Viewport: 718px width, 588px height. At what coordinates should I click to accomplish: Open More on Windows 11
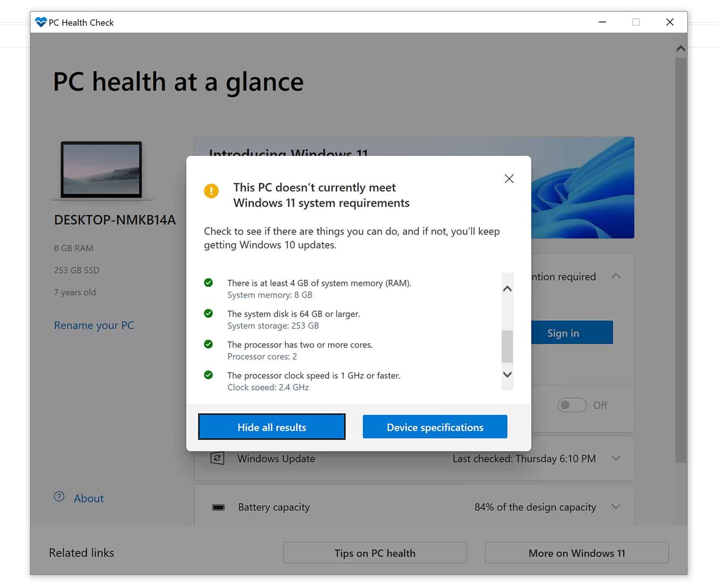(577, 553)
